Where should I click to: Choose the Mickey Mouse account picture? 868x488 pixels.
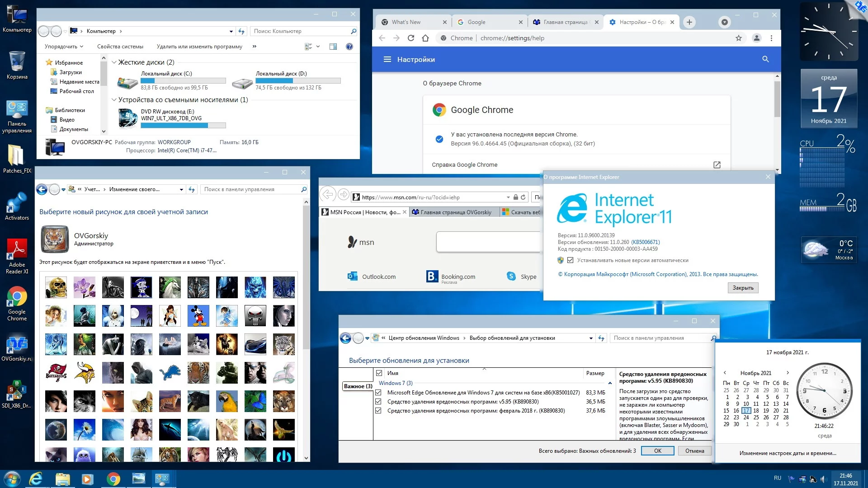(x=198, y=316)
